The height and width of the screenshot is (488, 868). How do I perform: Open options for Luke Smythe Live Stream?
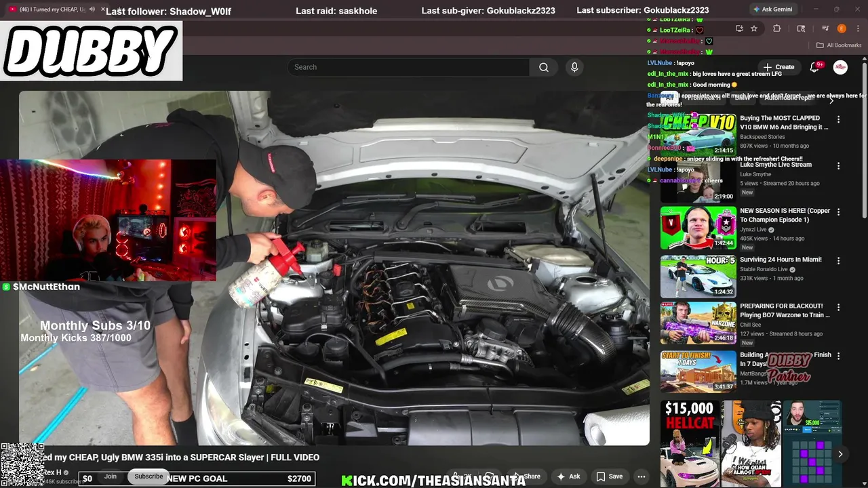coord(838,166)
